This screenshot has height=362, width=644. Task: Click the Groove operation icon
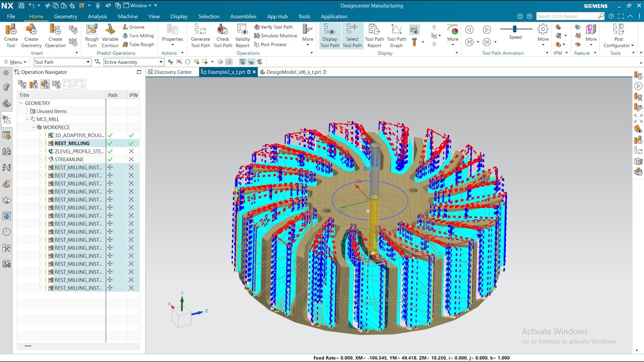point(133,27)
